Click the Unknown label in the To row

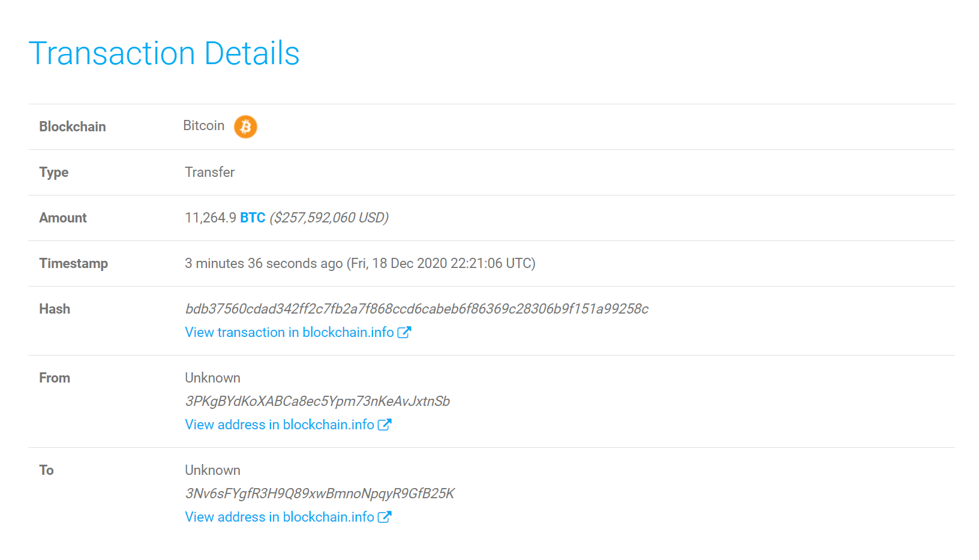tap(212, 469)
